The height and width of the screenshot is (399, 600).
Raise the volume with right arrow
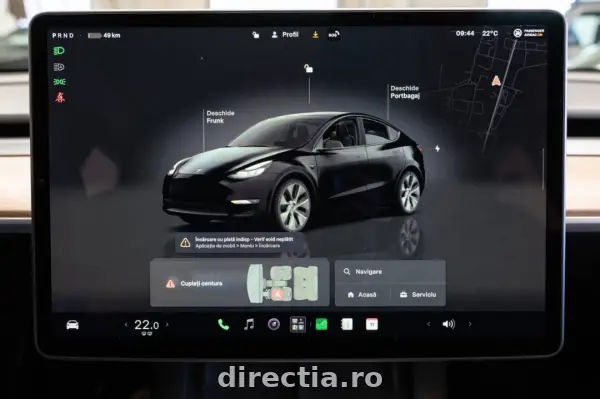[x=470, y=324]
